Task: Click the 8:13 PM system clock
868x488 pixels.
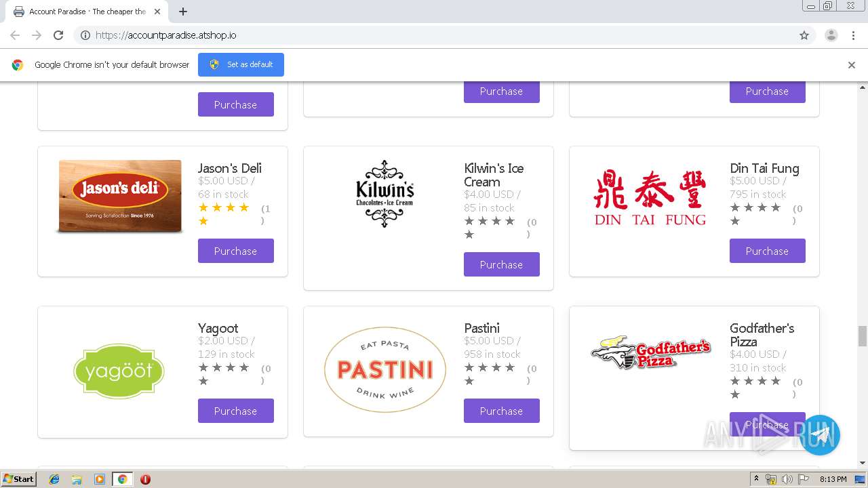Action: point(833,479)
